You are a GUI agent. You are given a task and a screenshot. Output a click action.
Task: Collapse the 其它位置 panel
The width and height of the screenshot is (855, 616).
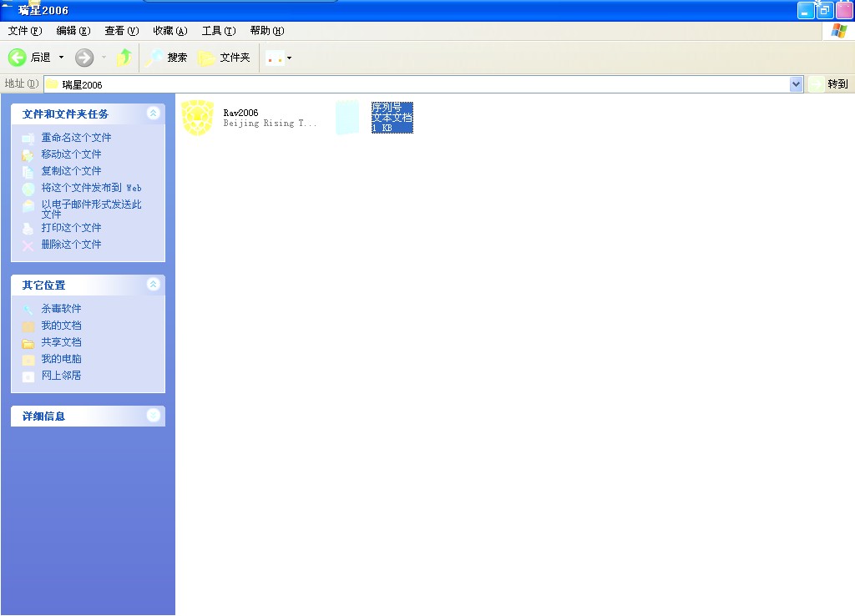click(154, 284)
